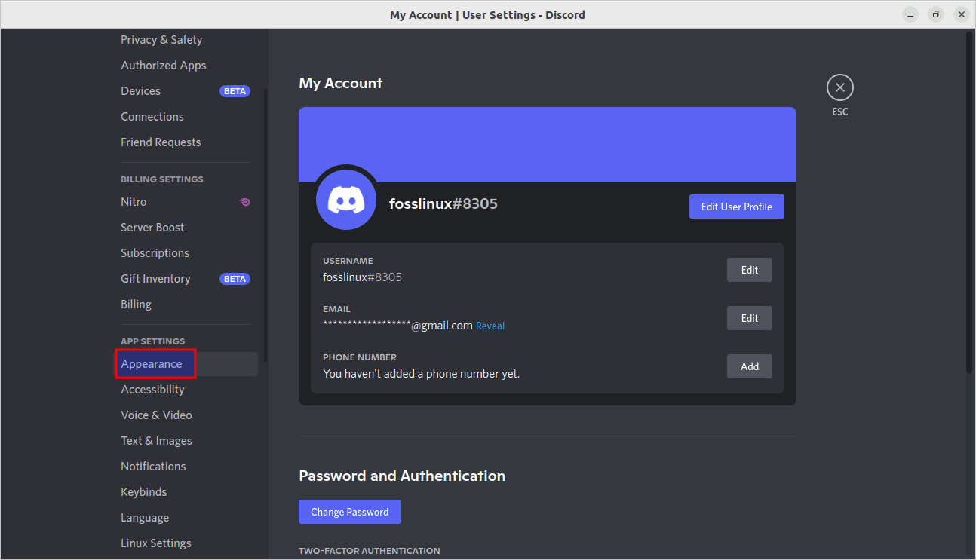Viewport: 976px width, 560px height.
Task: Click the 'My Account' heading
Action: [341, 84]
